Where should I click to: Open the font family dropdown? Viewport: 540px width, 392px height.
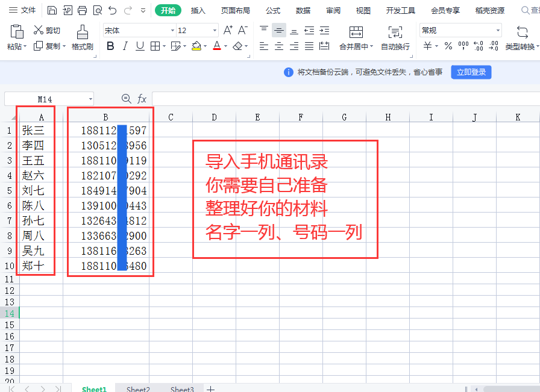pyautogui.click(x=172, y=30)
